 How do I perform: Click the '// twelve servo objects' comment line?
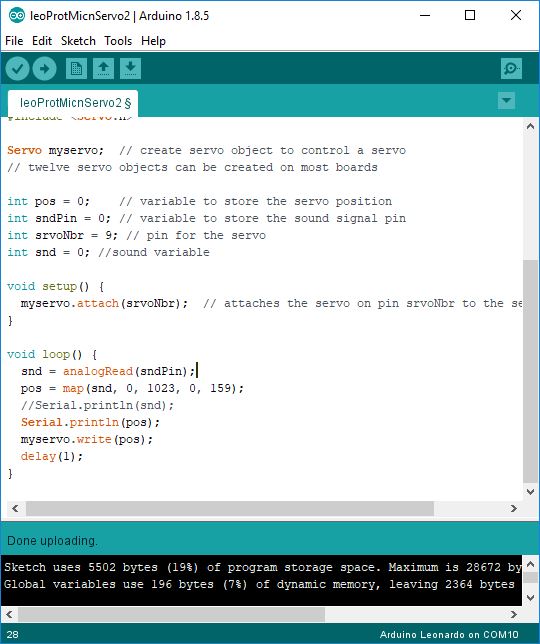tap(192, 168)
